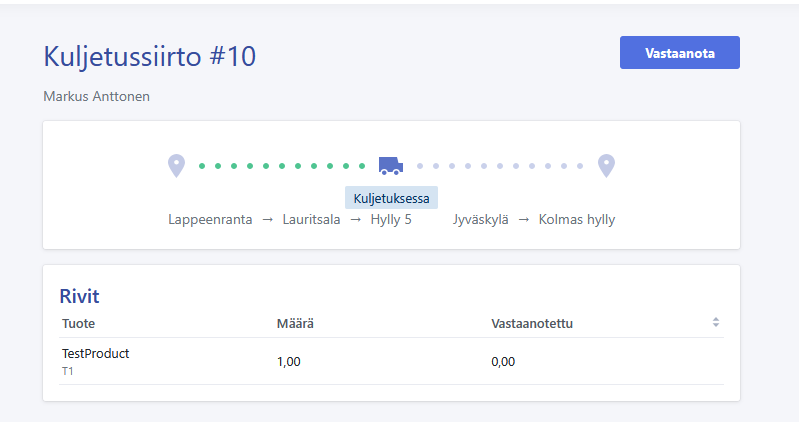Viewport: 799px width, 422px height.
Task: Click the T1 product code
Action: [68, 371]
